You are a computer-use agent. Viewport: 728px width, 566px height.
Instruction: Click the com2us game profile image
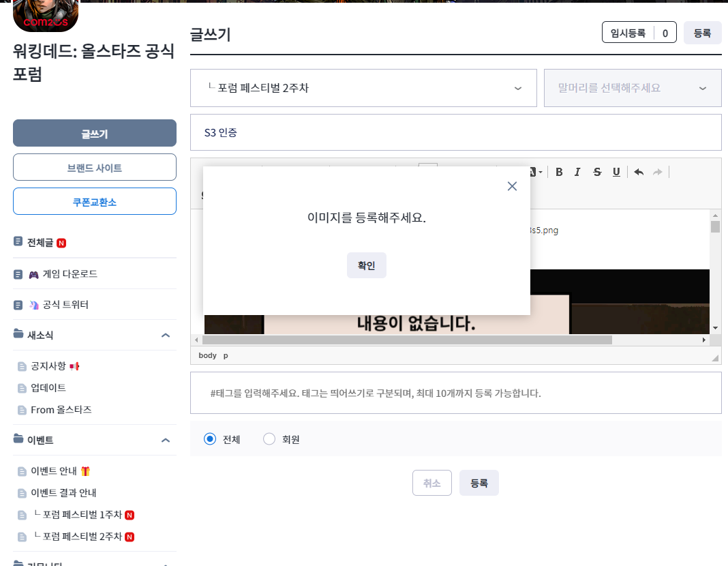click(46, 16)
